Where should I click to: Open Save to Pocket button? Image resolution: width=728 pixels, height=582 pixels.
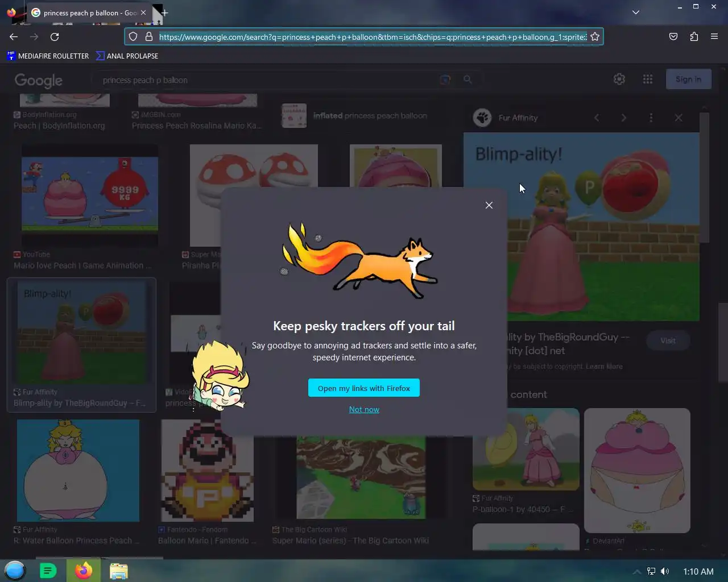click(673, 36)
